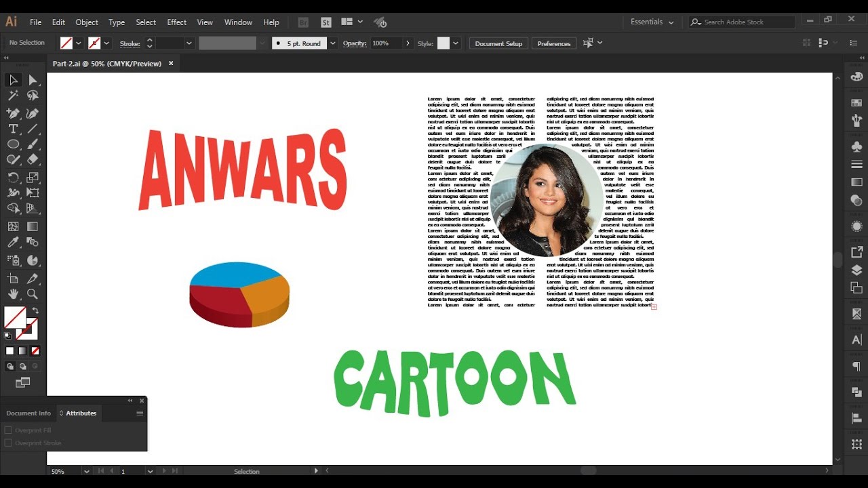The height and width of the screenshot is (488, 868).
Task: Open the Window menu
Action: tap(238, 22)
